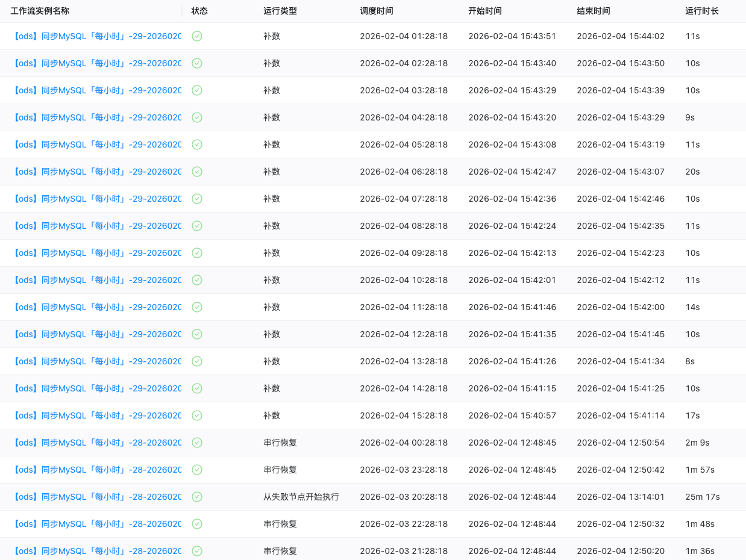Select end time 2026-02-04 15:42:23 cell
This screenshot has width=746, height=560.
[621, 253]
